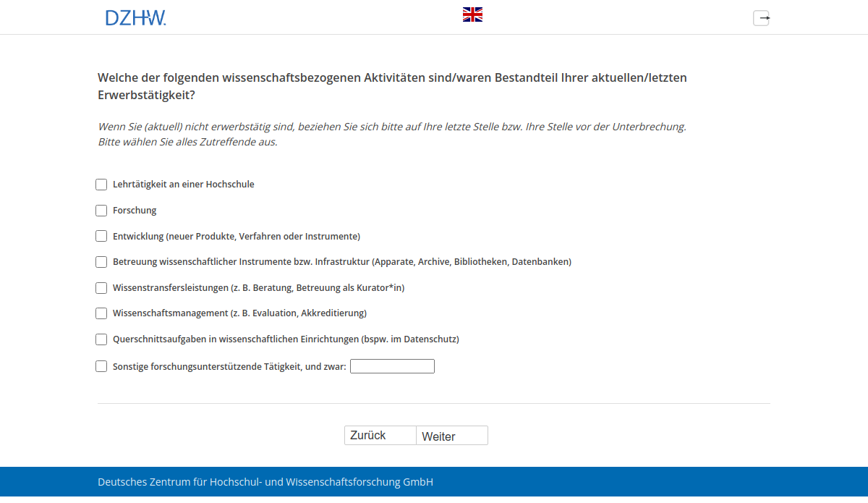Click the label 'Lehrtätigkeit an einer Hochschule'
The image size is (868, 503).
click(182, 185)
